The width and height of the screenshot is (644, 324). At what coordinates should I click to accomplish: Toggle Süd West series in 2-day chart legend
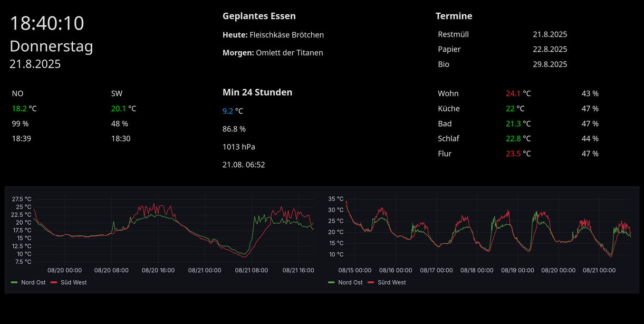(x=73, y=282)
